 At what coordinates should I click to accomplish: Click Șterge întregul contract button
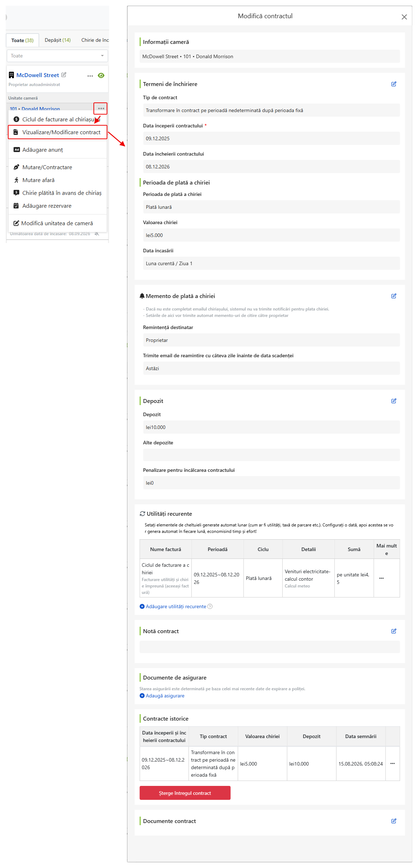coord(185,793)
